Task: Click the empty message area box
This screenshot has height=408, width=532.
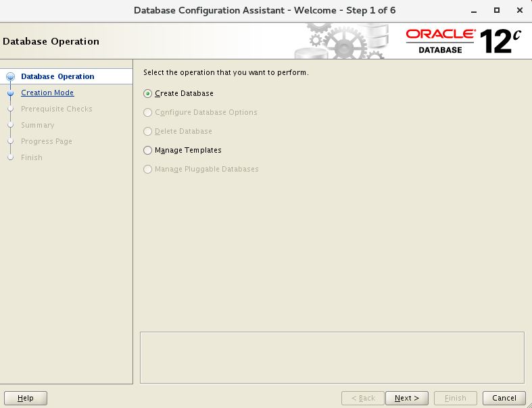Action: click(332, 358)
